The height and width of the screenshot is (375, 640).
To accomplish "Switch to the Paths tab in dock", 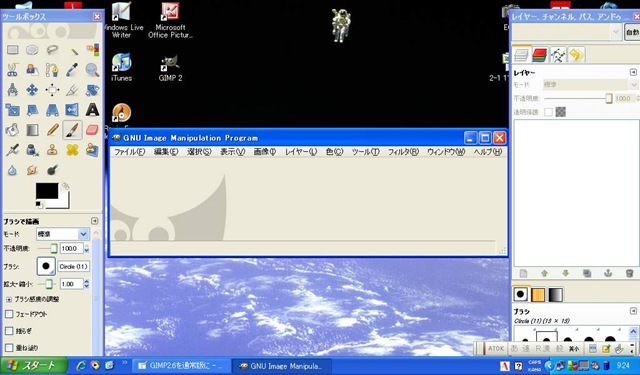I will coord(558,55).
